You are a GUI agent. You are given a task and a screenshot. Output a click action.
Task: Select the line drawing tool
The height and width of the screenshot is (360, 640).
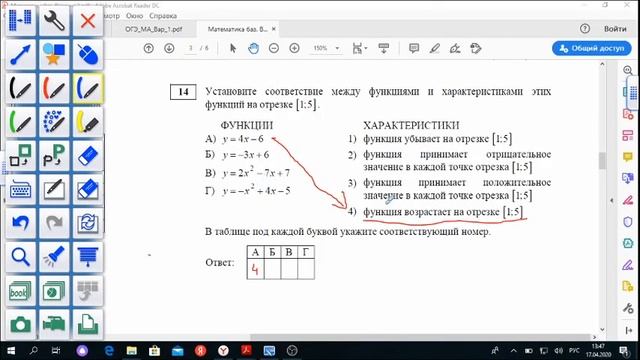(x=20, y=54)
